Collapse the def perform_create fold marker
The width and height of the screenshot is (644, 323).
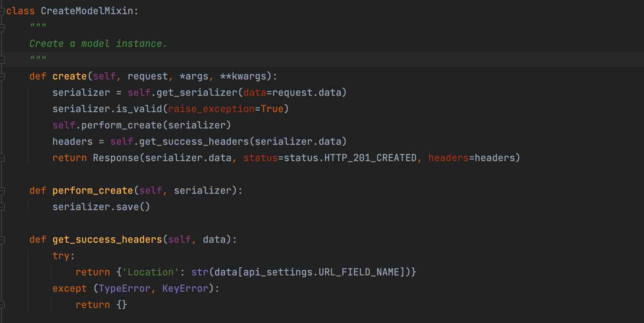click(x=2, y=191)
